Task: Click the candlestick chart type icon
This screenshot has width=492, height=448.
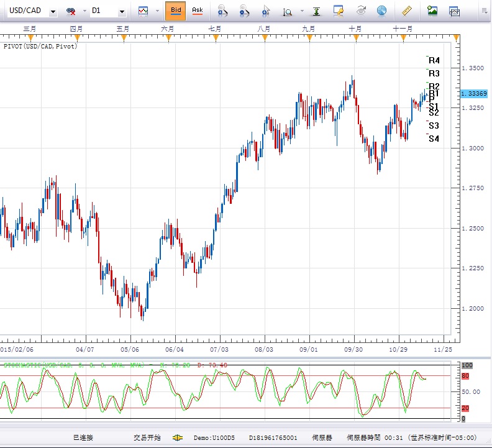Action: click(x=143, y=11)
